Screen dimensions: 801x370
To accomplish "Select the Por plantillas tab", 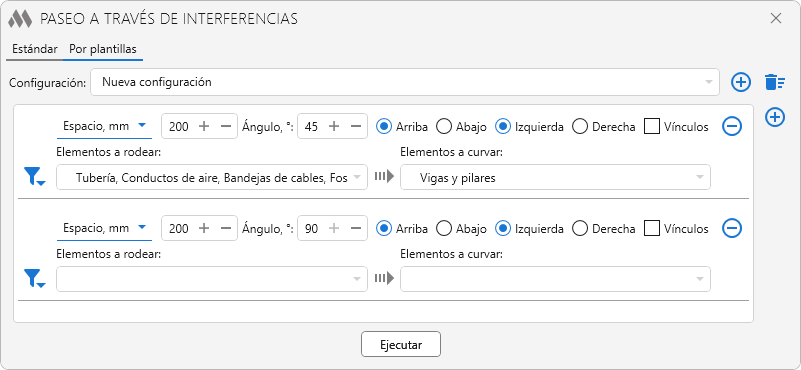I will (103, 50).
